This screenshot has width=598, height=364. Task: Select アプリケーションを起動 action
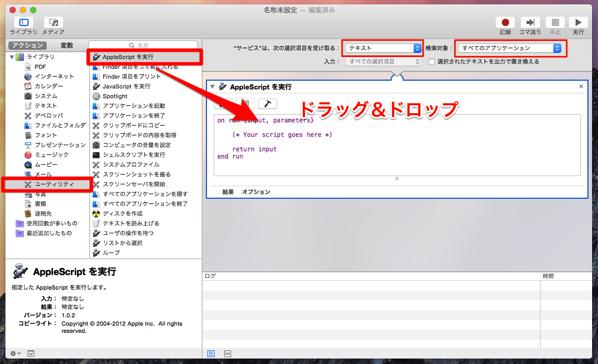[133, 106]
